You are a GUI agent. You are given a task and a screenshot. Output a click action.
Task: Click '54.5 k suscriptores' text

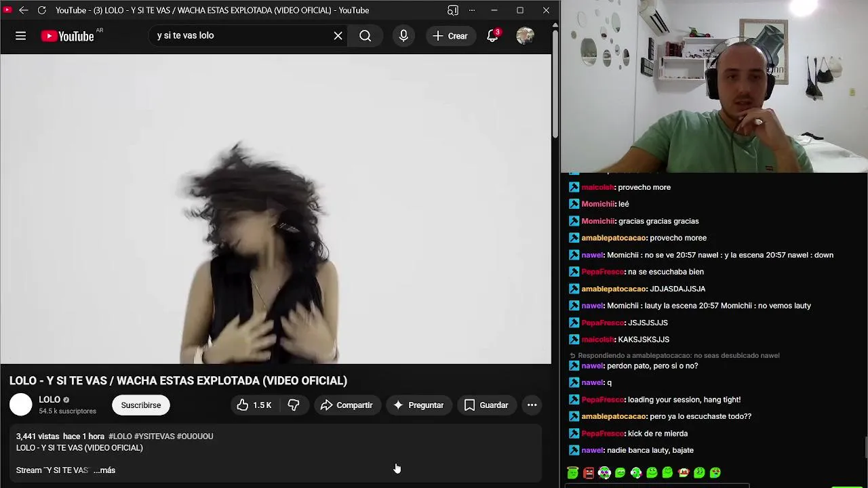coord(67,411)
